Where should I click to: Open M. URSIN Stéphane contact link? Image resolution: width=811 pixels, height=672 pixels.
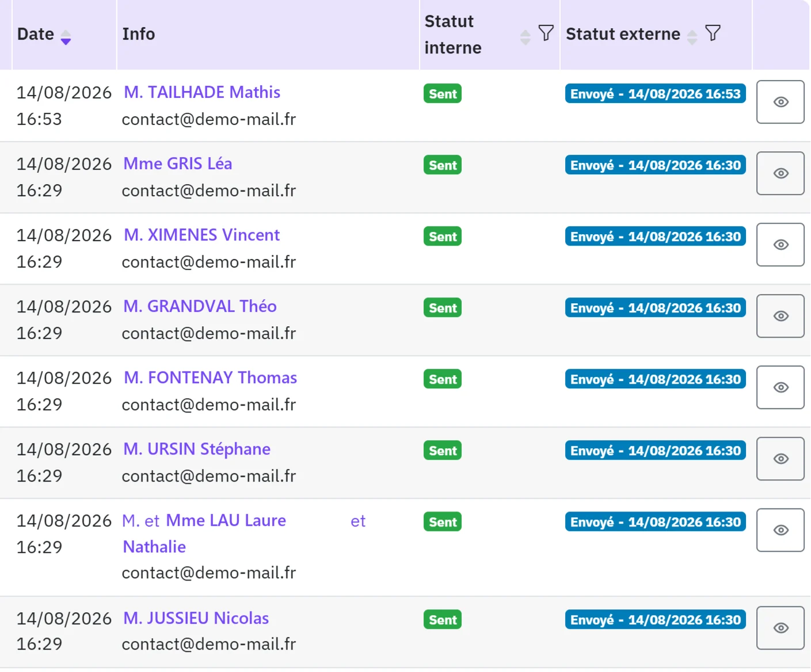click(x=197, y=449)
